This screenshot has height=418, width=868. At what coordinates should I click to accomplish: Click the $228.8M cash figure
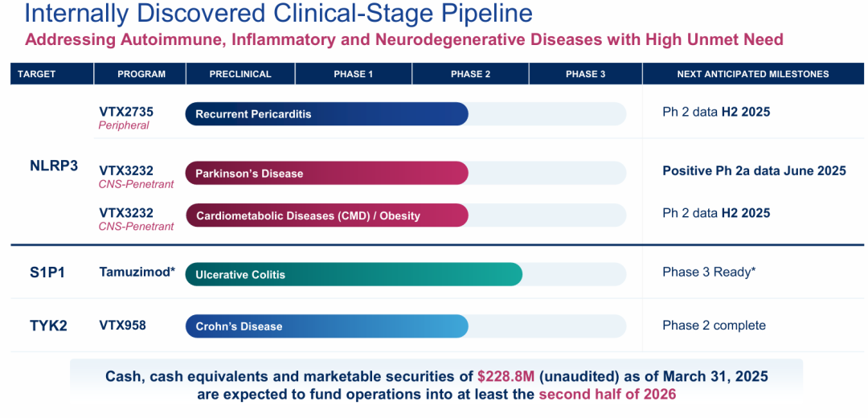click(506, 377)
